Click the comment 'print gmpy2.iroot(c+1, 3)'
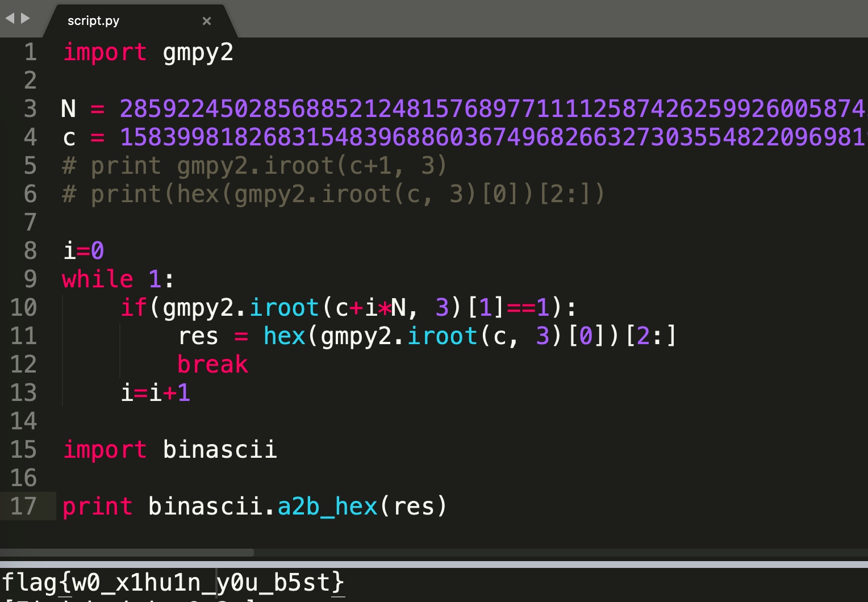This screenshot has height=602, width=868. pyautogui.click(x=254, y=166)
